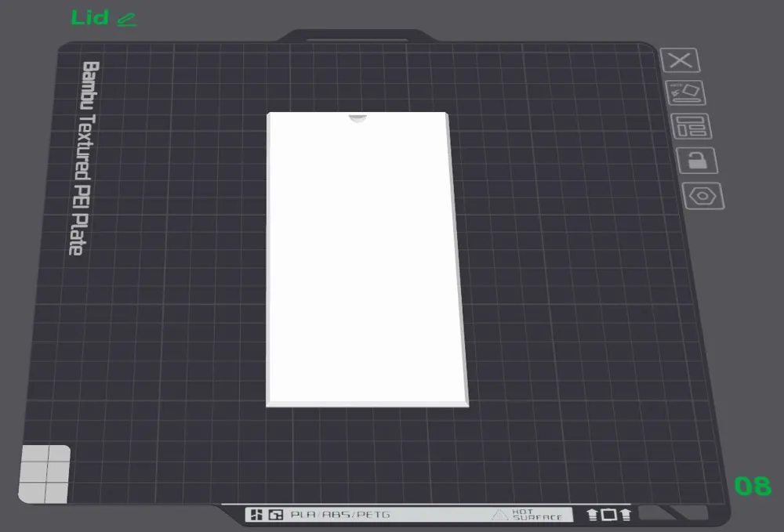Click the "HOT SURFACE" text on the plate
Screen dimensions: 784x532
click(x=536, y=515)
